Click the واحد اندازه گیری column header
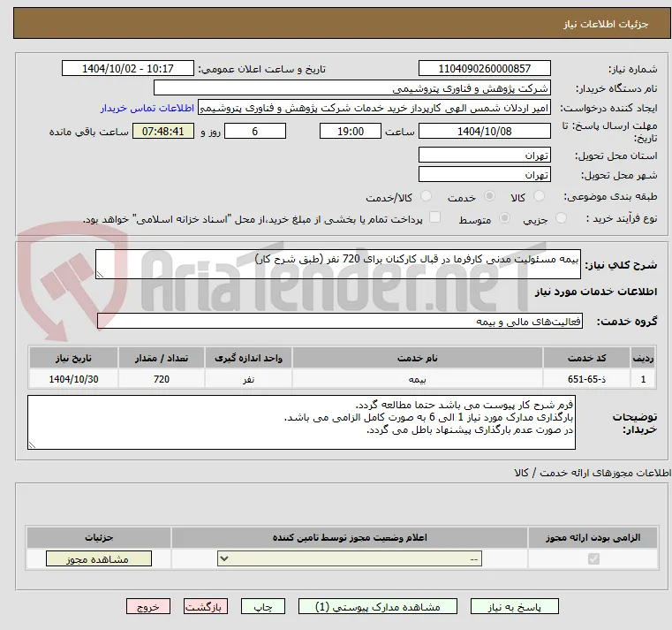 click(248, 358)
